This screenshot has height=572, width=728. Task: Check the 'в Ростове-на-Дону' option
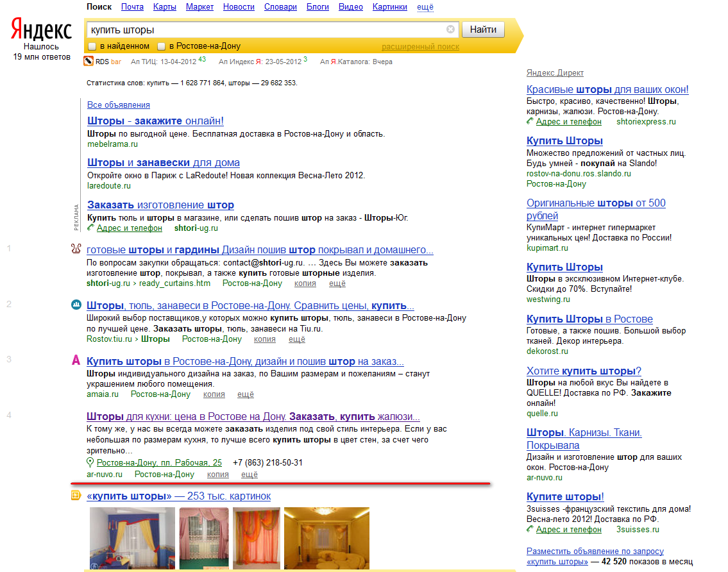161,46
